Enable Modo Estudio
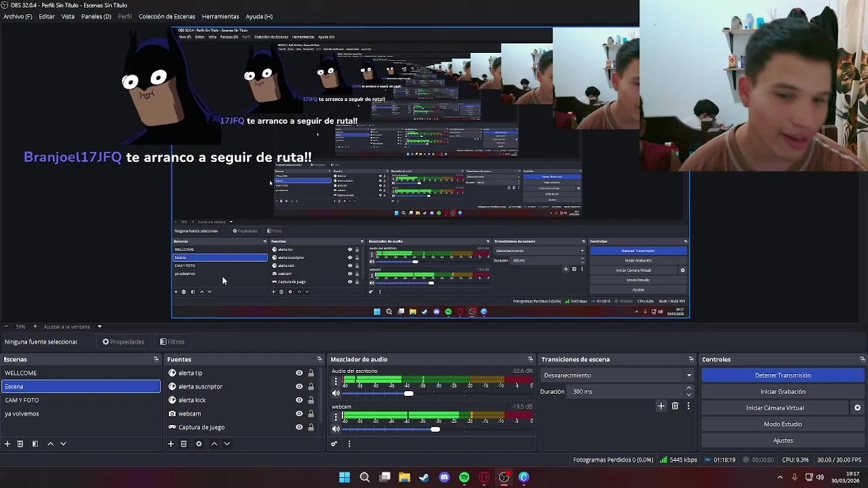868x488 pixels. (x=783, y=424)
